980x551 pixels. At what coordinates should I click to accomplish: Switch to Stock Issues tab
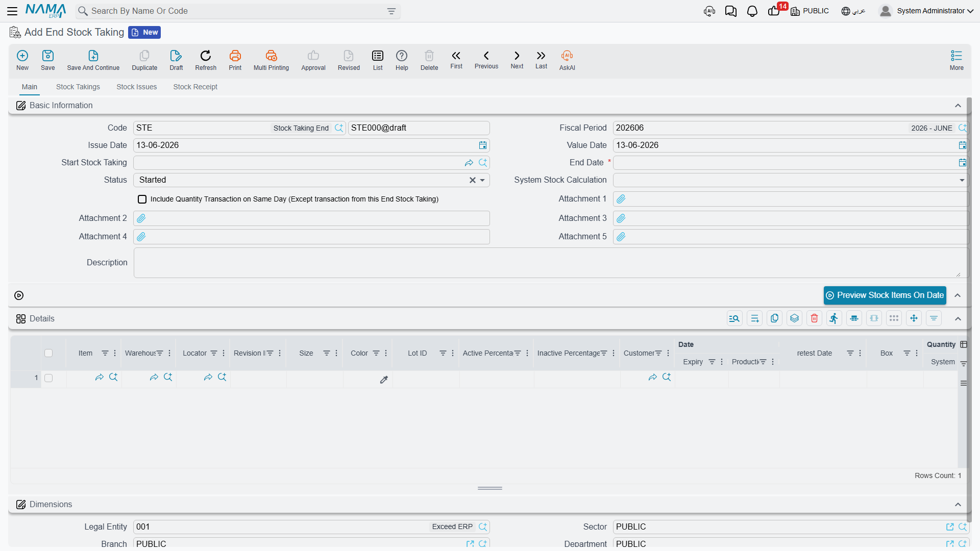(137, 87)
